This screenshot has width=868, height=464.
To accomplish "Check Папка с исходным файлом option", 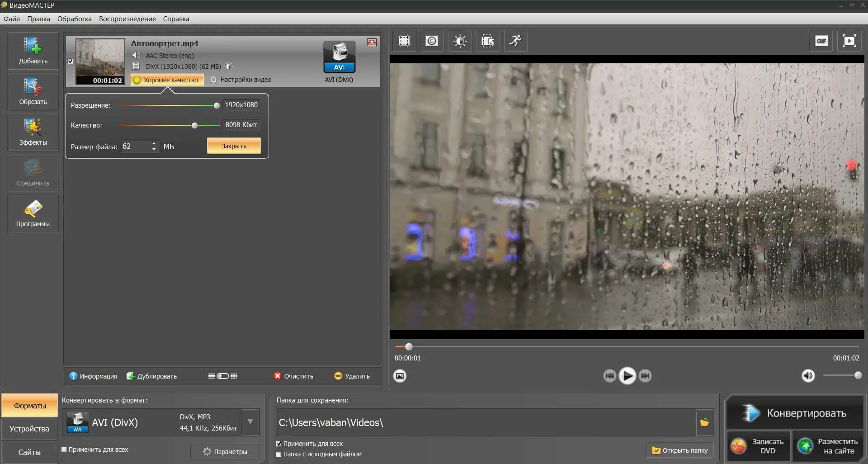I will coord(279,454).
